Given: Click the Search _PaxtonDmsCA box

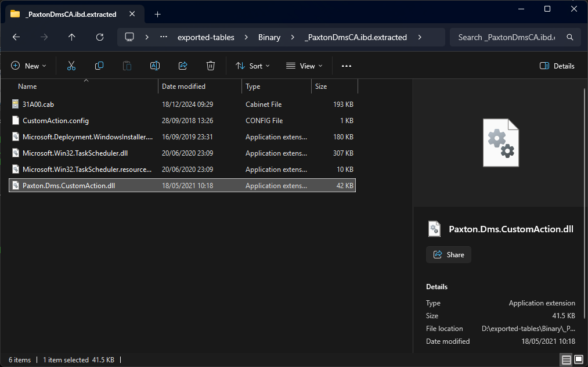Looking at the screenshot, I should [x=506, y=37].
